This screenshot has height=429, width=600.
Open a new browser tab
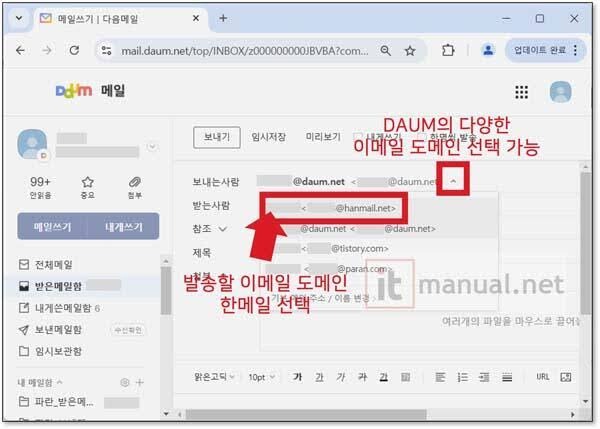(x=223, y=18)
